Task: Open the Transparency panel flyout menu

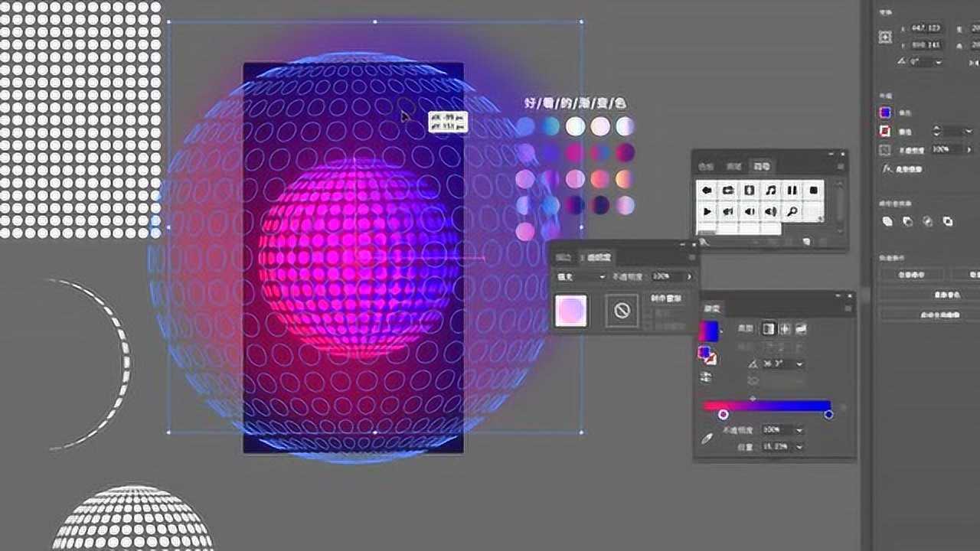Action: pos(692,258)
